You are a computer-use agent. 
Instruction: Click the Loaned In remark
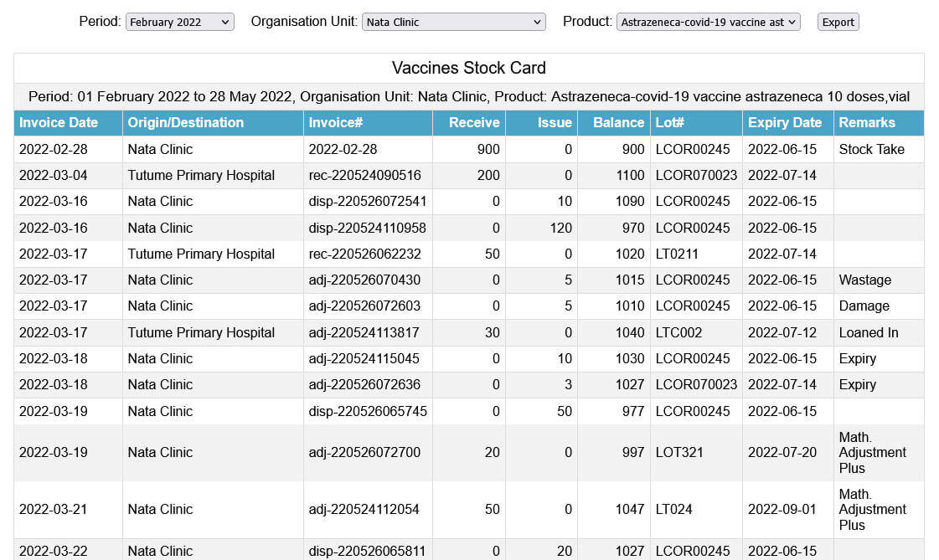click(x=869, y=332)
